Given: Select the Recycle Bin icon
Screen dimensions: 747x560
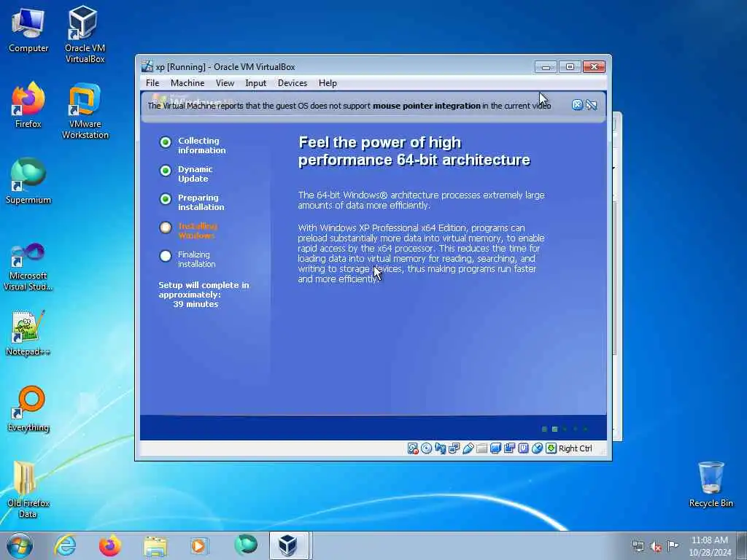Looking at the screenshot, I should [x=711, y=484].
